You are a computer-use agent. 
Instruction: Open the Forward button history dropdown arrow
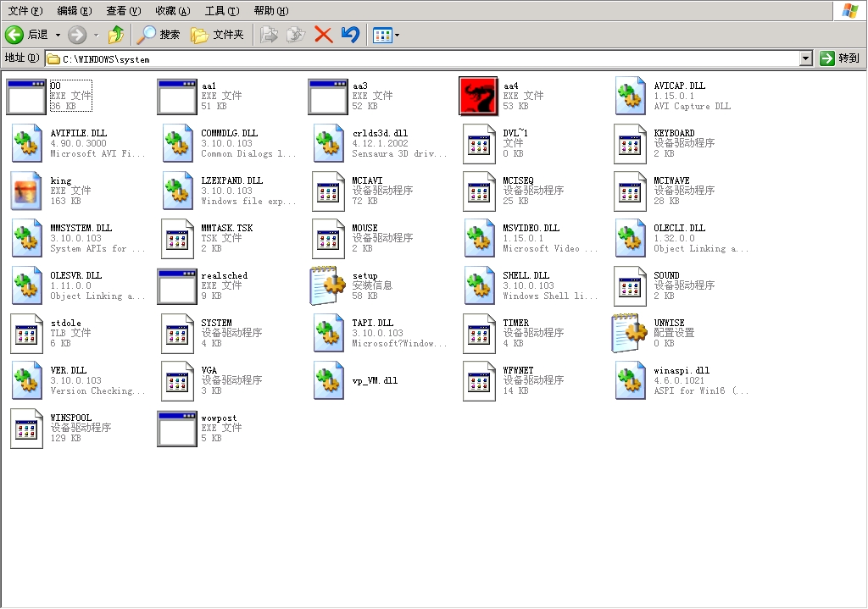coord(96,35)
